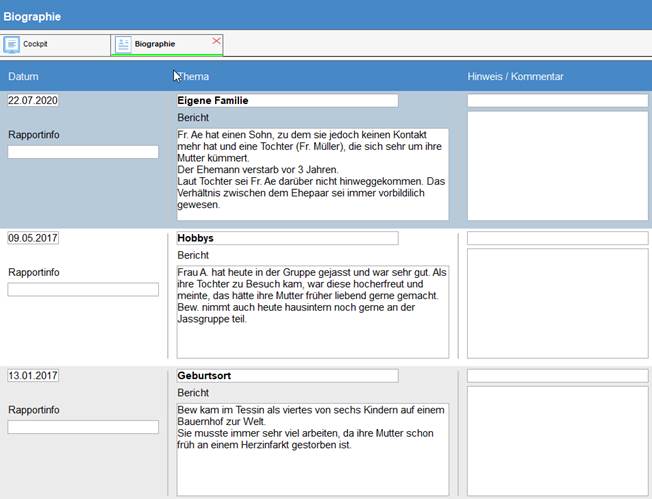Click the Hinweis / Kommentar column header
Viewport: 652px width, 499px height.
(515, 77)
